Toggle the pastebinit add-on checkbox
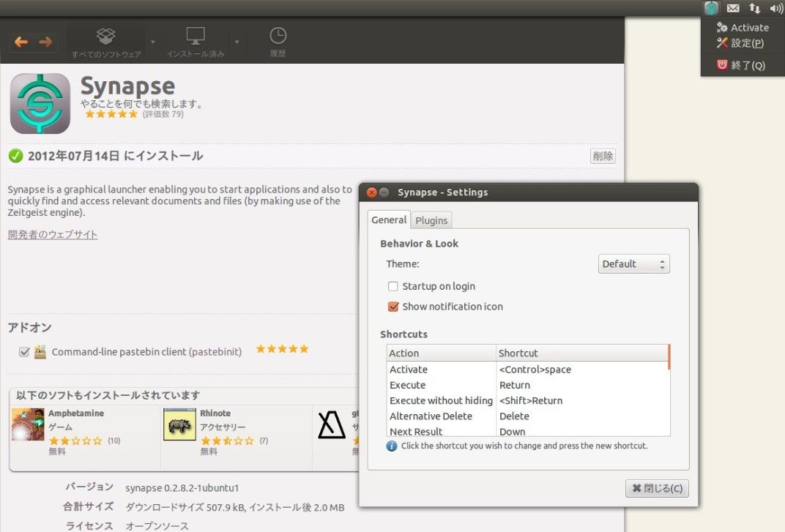 24,352
